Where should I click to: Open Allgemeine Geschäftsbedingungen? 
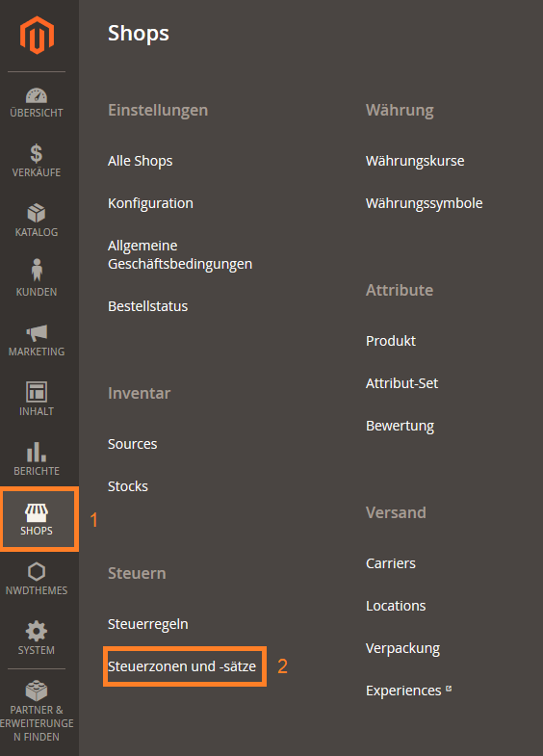point(180,254)
